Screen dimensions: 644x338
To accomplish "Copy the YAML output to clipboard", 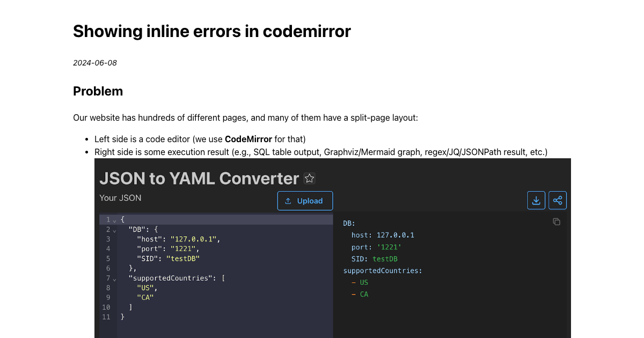I will pyautogui.click(x=556, y=221).
